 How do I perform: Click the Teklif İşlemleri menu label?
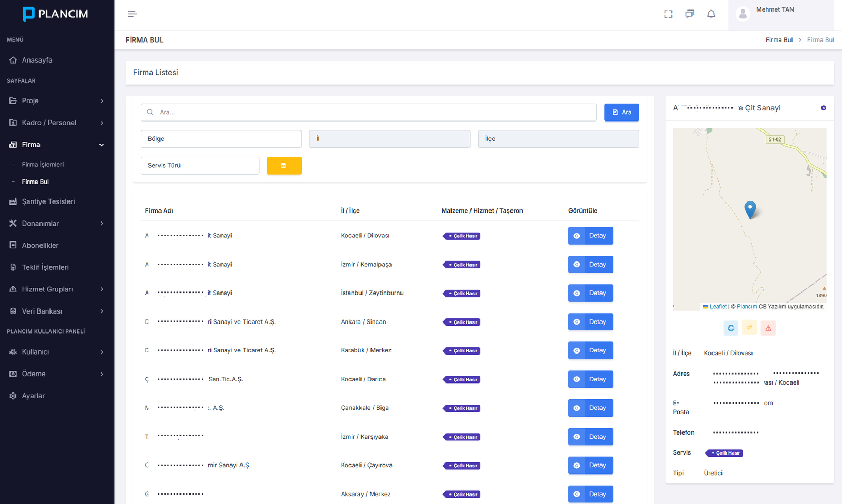point(45,267)
